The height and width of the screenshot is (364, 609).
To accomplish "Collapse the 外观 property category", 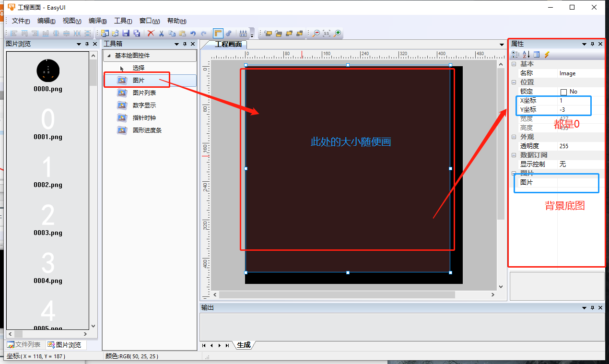I will coord(514,137).
